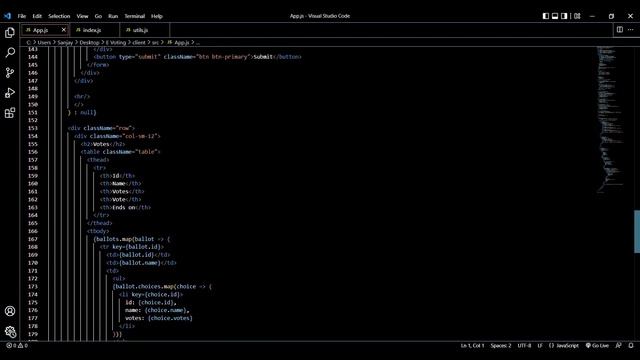
Task: Select the Sanjay breadcrumb segment
Action: click(65, 42)
